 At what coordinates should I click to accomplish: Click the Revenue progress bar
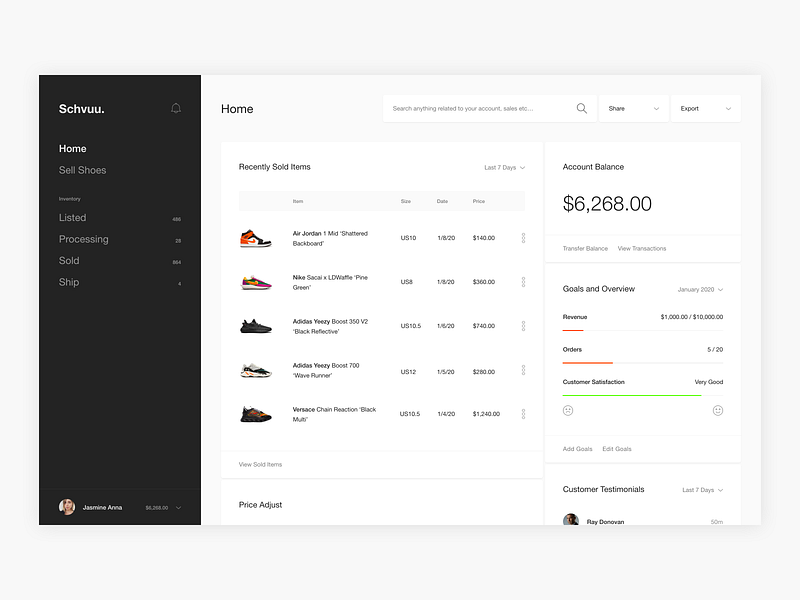coord(643,331)
